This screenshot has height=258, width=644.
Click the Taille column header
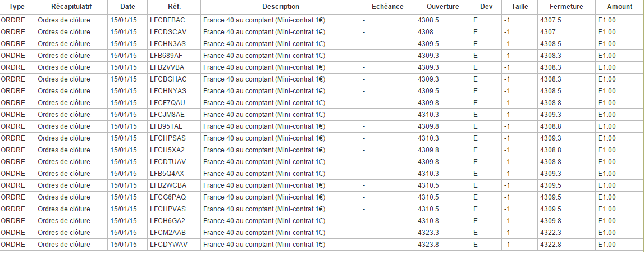pyautogui.click(x=519, y=7)
